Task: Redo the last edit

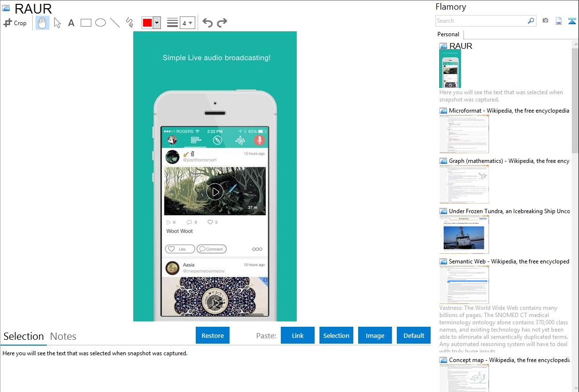Action: click(x=222, y=23)
